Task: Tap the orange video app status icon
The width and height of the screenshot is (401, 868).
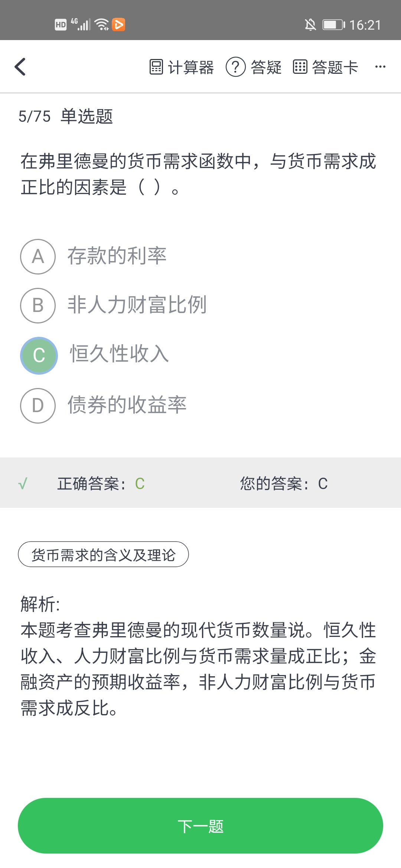Action: tap(118, 24)
